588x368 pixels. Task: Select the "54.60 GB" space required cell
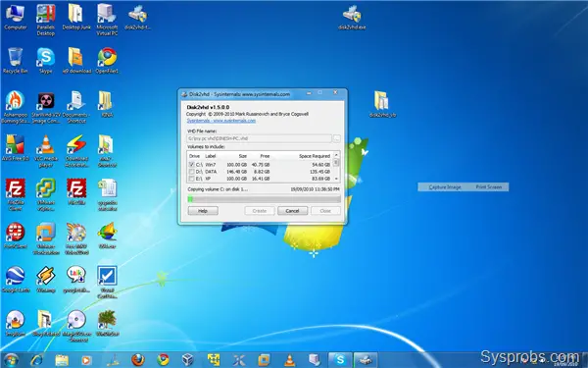point(321,165)
